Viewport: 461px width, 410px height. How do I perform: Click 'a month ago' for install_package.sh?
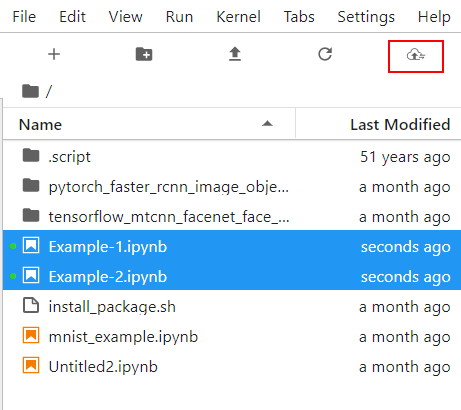tap(405, 307)
